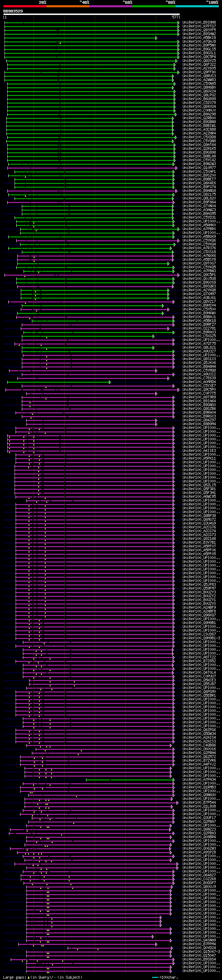Click the query end position 577
The height and width of the screenshot is (980, 222).
click(175, 17)
